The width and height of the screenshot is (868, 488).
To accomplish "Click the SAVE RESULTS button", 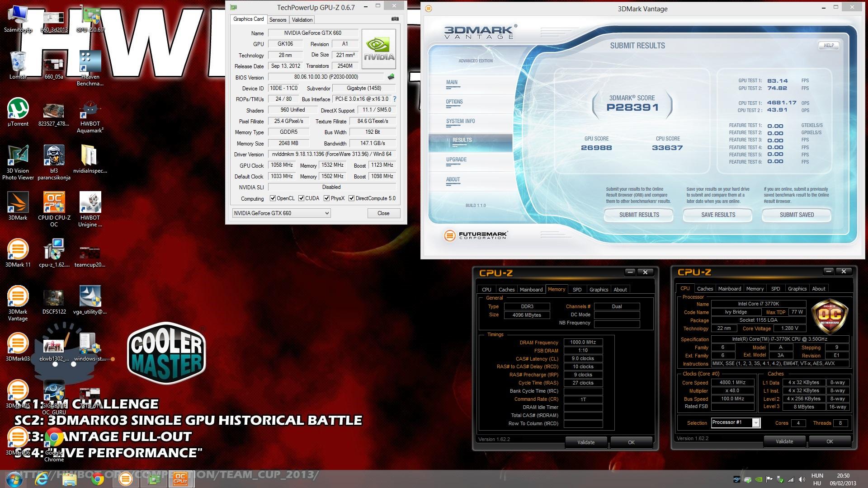I will pos(718,215).
